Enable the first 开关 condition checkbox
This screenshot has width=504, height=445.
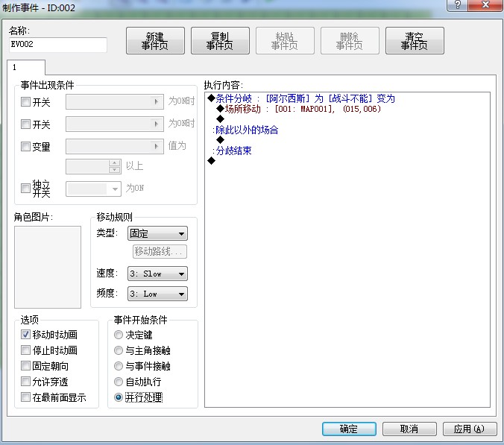[x=25, y=102]
